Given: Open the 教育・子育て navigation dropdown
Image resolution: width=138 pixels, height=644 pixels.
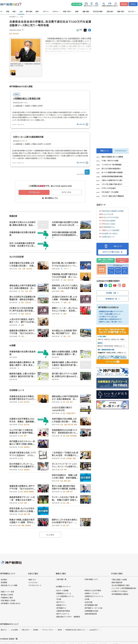Looking at the screenshot, I should [68, 11].
